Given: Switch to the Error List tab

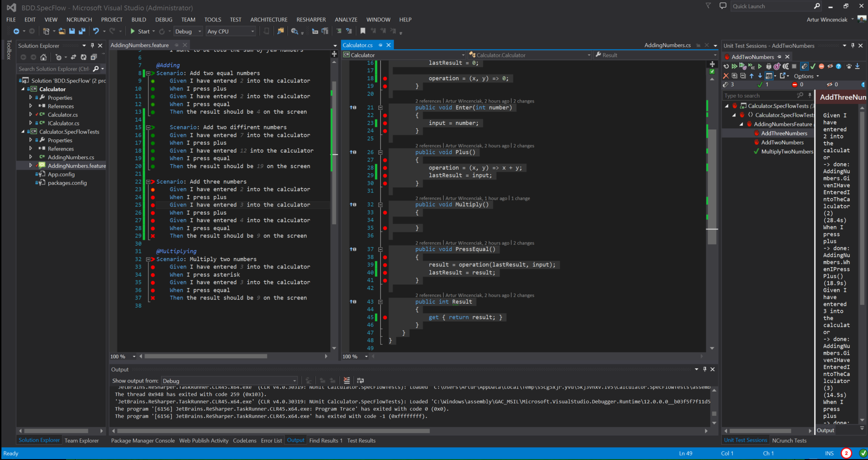Looking at the screenshot, I should pos(271,441).
